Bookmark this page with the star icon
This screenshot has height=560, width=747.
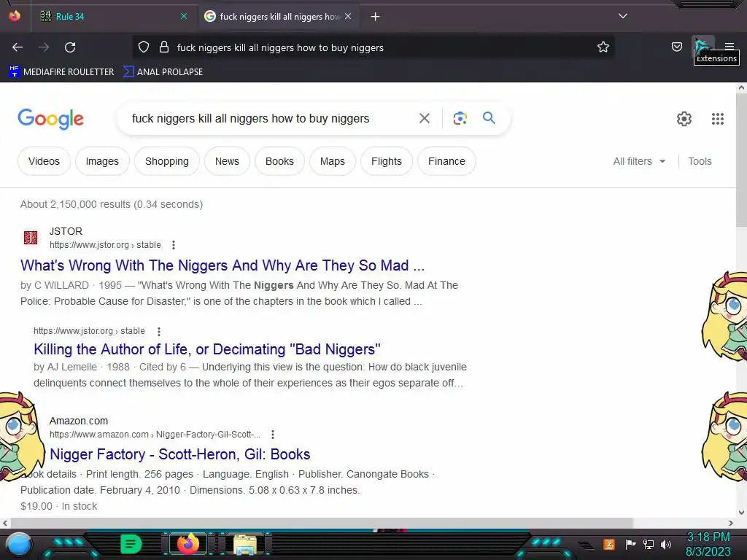click(603, 47)
